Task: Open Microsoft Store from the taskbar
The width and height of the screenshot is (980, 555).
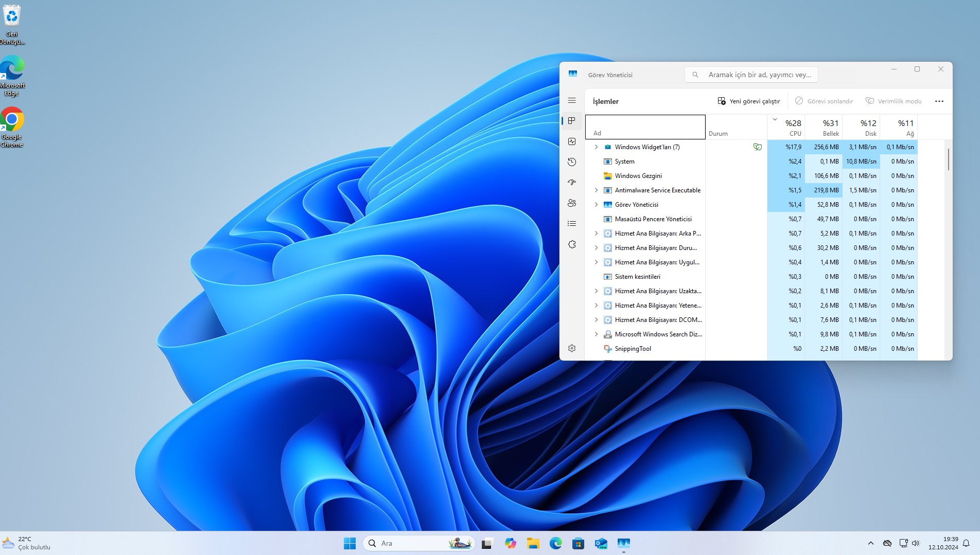Action: (x=578, y=543)
